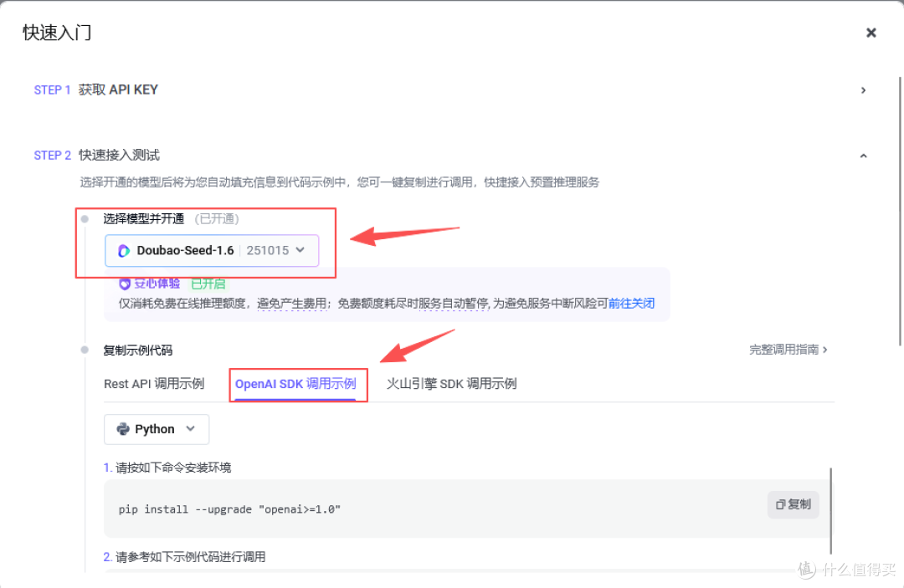This screenshot has height=588, width=904.
Task: Follow the 前往关闭 link
Action: click(x=631, y=304)
